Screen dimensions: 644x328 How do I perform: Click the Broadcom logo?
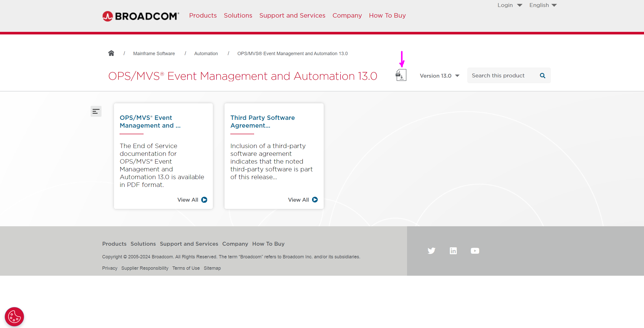pyautogui.click(x=141, y=16)
